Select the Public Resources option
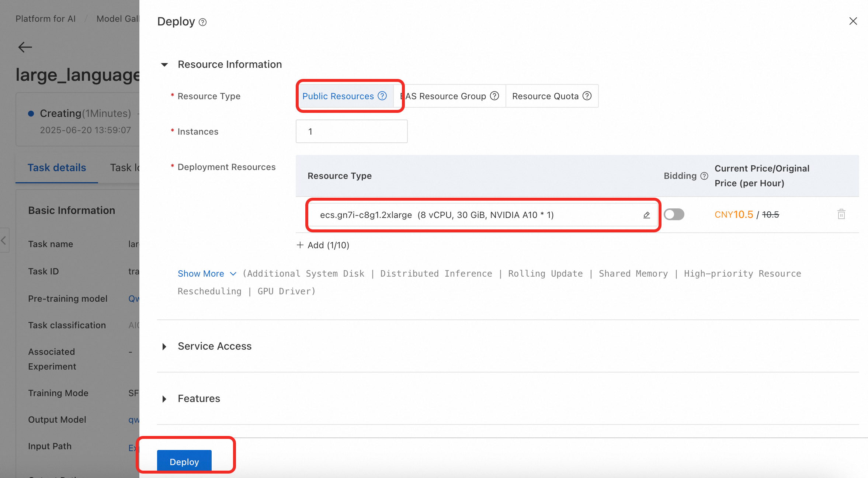This screenshot has width=868, height=478. (338, 96)
